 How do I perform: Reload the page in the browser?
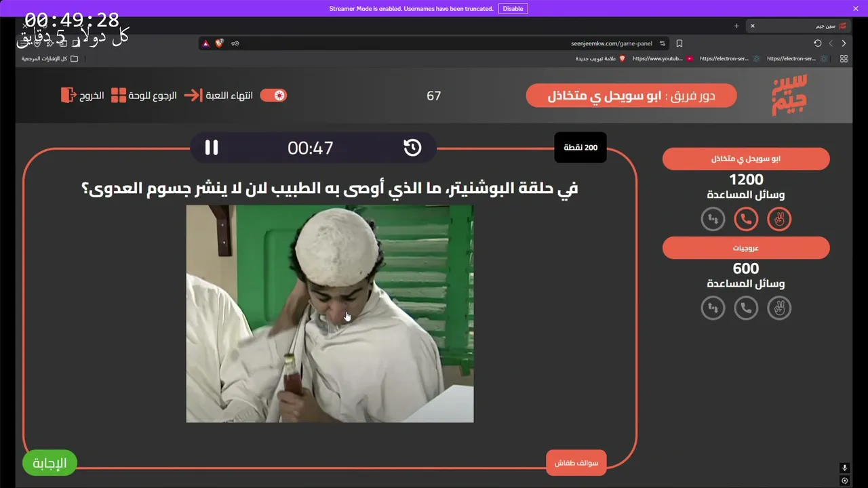point(818,43)
